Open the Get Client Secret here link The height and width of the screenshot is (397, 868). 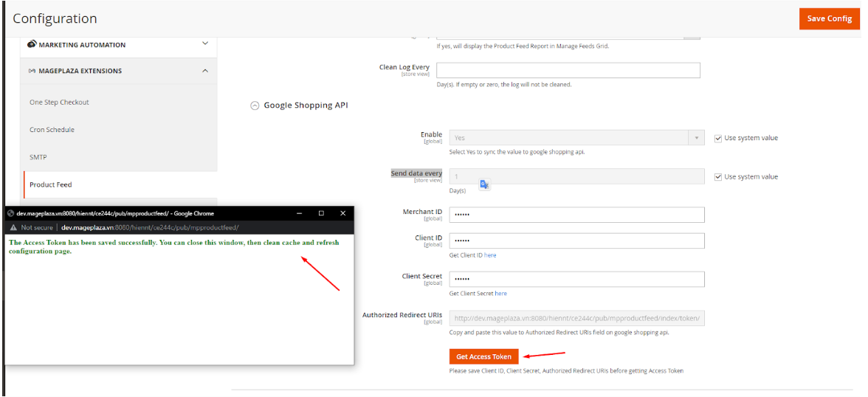[x=500, y=294]
